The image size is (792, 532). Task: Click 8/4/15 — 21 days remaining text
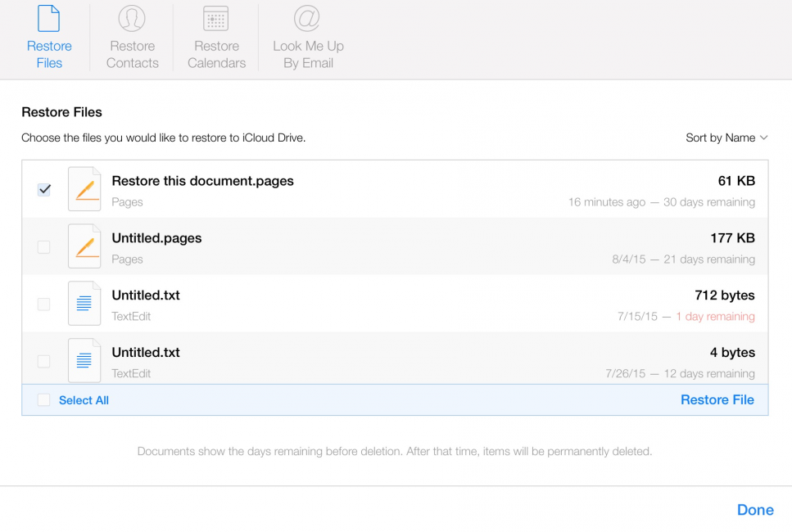click(x=684, y=259)
